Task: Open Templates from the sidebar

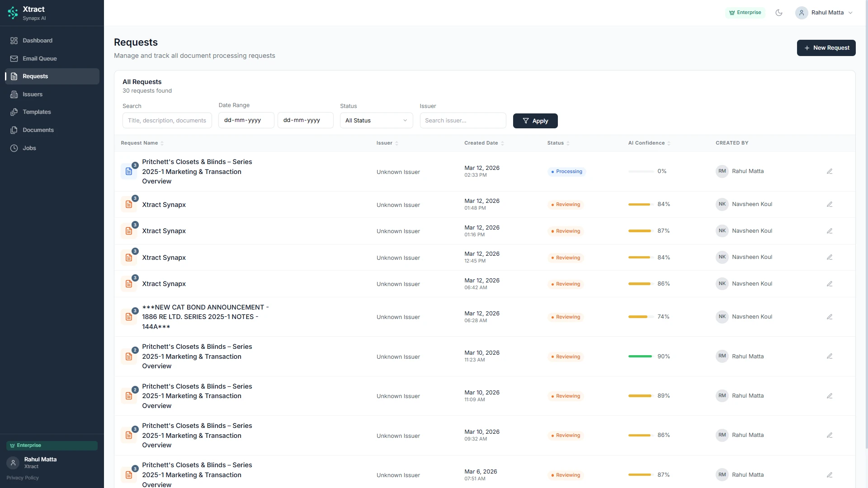Action: 37,112
